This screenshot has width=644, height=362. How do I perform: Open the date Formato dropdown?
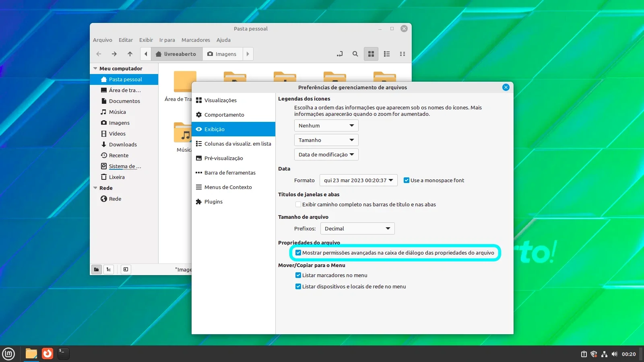[x=358, y=180]
